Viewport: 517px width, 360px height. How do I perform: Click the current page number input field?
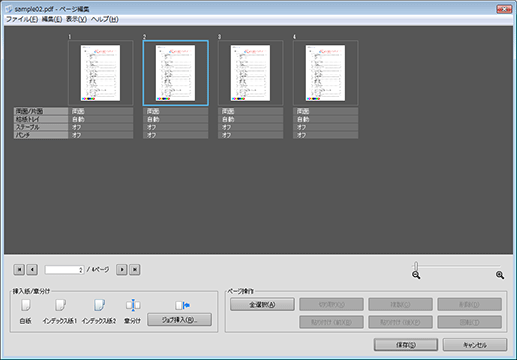click(x=65, y=270)
